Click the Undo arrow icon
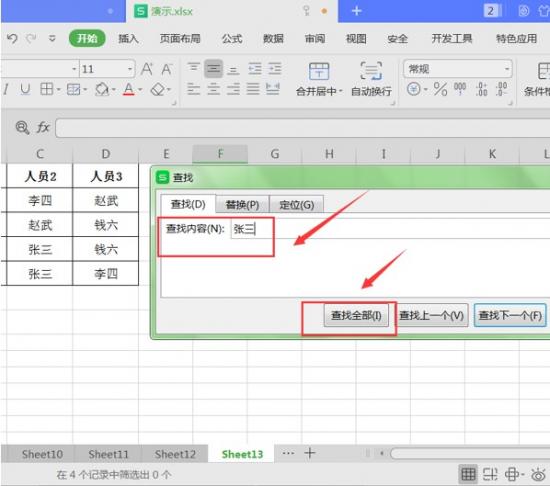 click(x=12, y=38)
